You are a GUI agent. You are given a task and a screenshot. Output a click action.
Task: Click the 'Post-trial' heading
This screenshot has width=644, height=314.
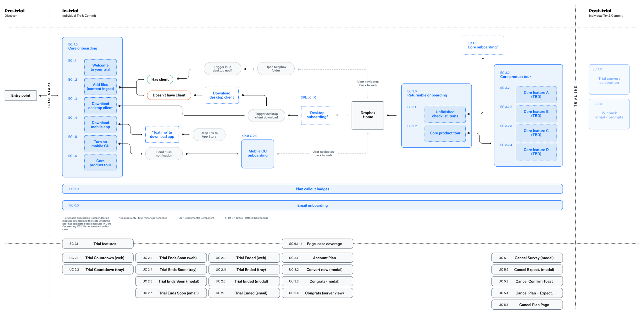600,11
